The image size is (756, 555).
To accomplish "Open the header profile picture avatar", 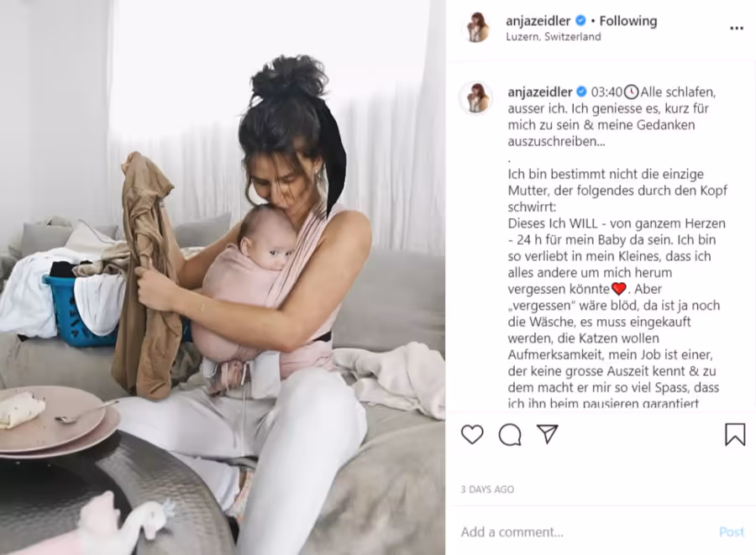I will (x=476, y=28).
